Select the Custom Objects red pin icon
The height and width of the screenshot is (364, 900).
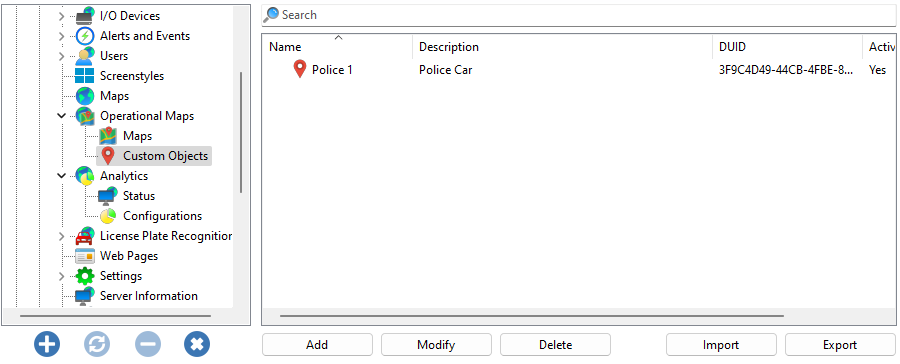[x=108, y=156]
